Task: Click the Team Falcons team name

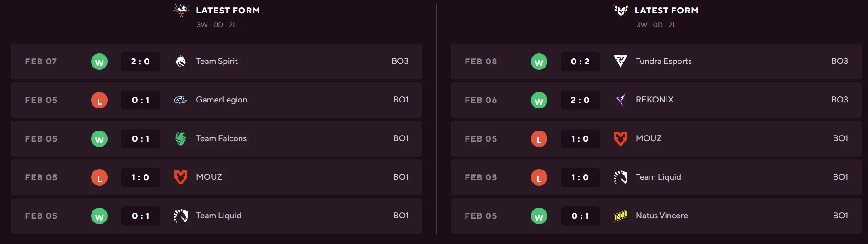Action: coord(221,138)
